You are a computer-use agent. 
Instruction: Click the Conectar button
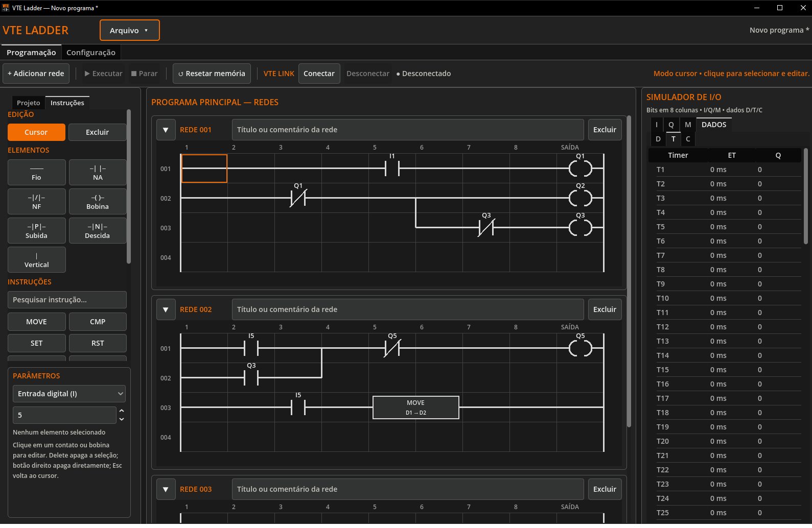coord(319,74)
